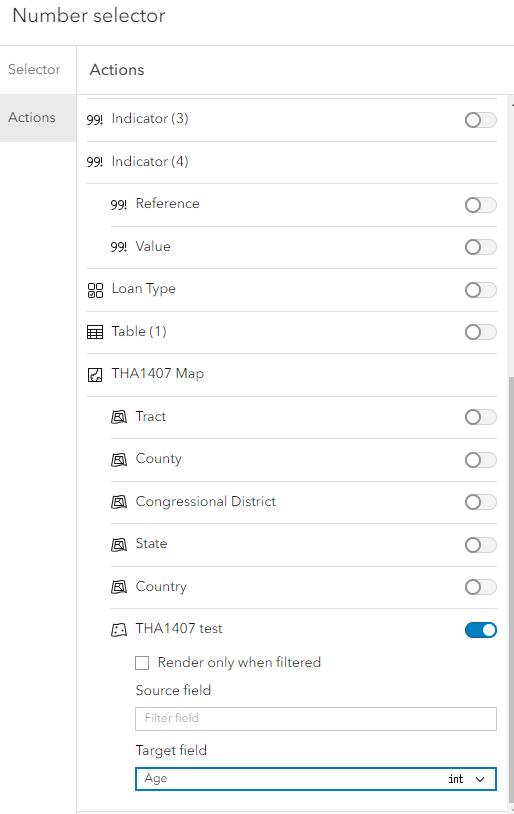Click the Indicator (3) icon

click(x=94, y=119)
